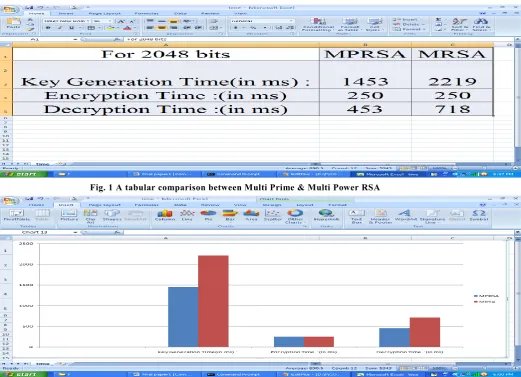Click the Hyperlink icon in lower ribbon

point(326,215)
